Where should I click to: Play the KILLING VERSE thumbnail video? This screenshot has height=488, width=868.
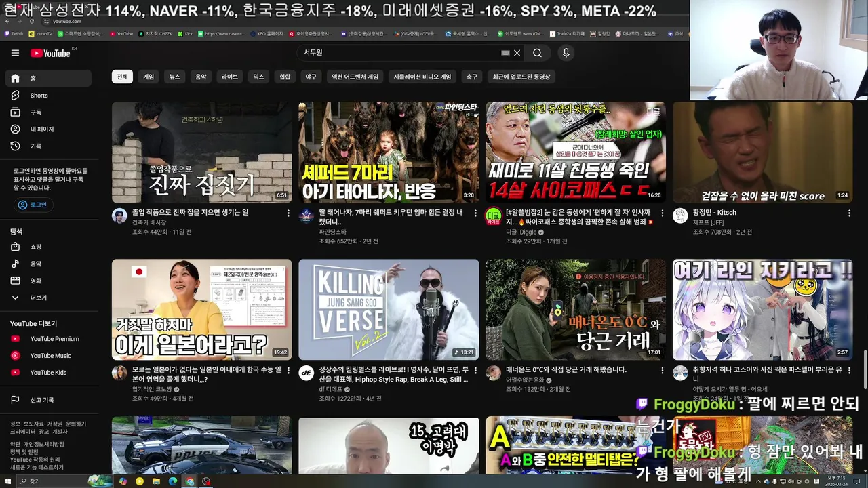[389, 309]
